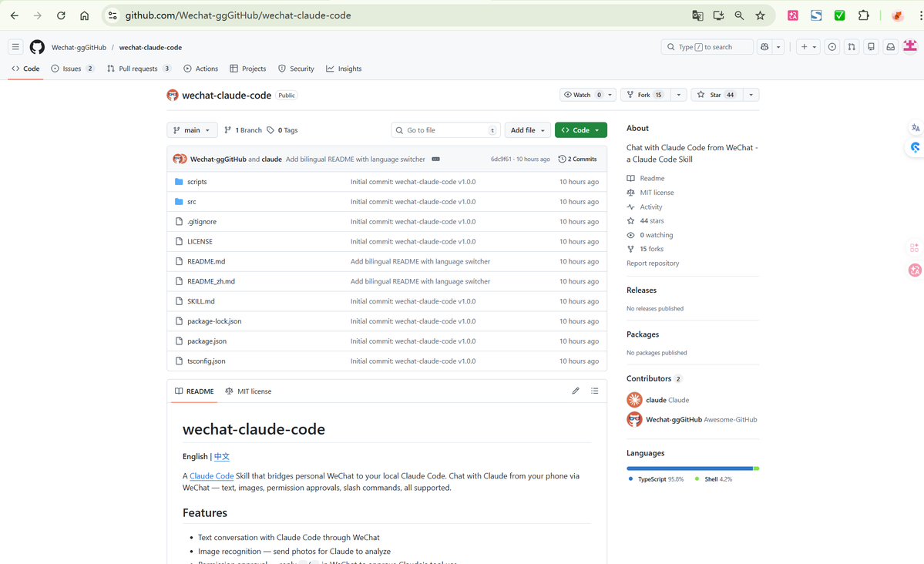Switch README to 中文 language link

click(222, 457)
